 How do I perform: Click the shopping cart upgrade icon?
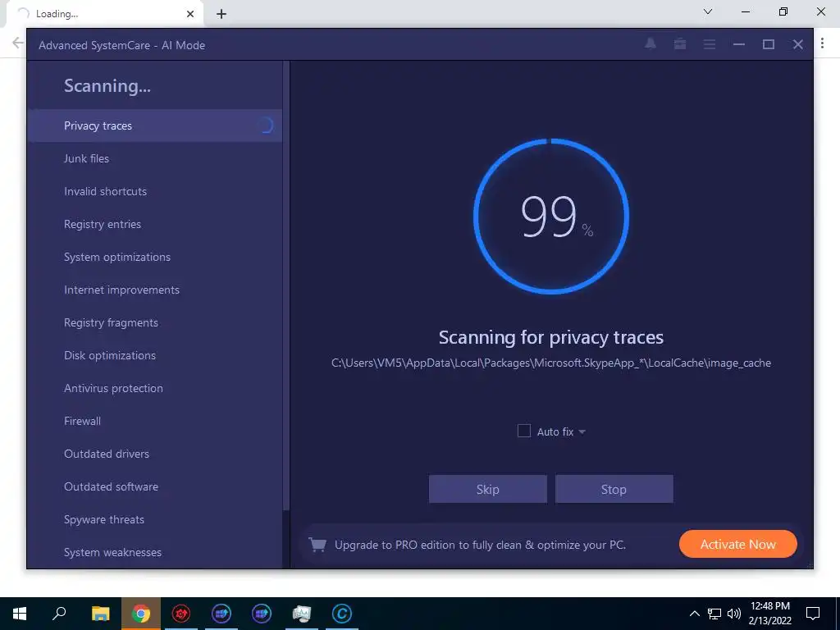pyautogui.click(x=317, y=545)
